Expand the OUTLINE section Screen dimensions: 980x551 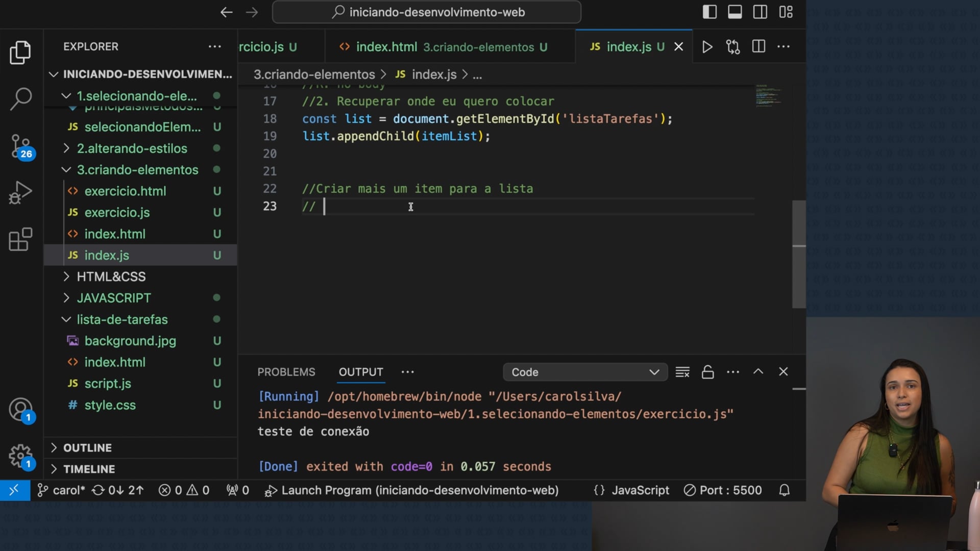[87, 447]
